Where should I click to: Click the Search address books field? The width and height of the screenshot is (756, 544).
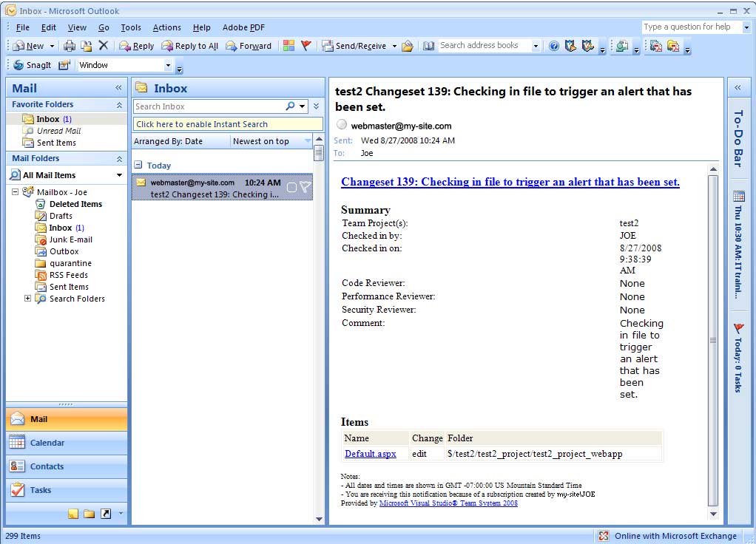485,45
